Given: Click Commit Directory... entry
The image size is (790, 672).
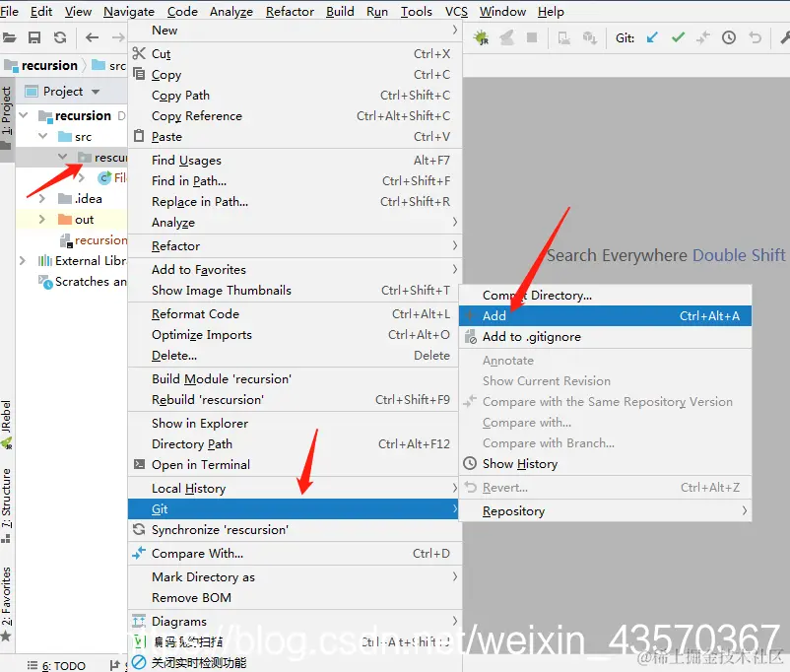Looking at the screenshot, I should pyautogui.click(x=605, y=296).
